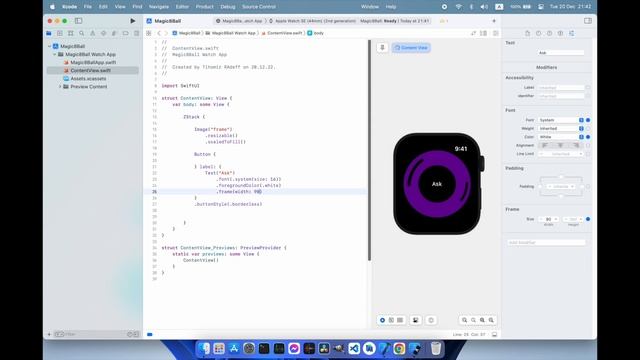Click the zoom in canvas icon
This screenshot has width=640, height=360.
[x=491, y=320]
